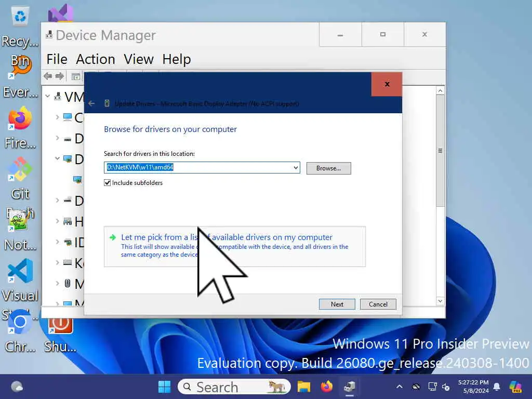This screenshot has width=532, height=399.
Task: Show hidden system tray icons chevron
Action: click(400, 387)
